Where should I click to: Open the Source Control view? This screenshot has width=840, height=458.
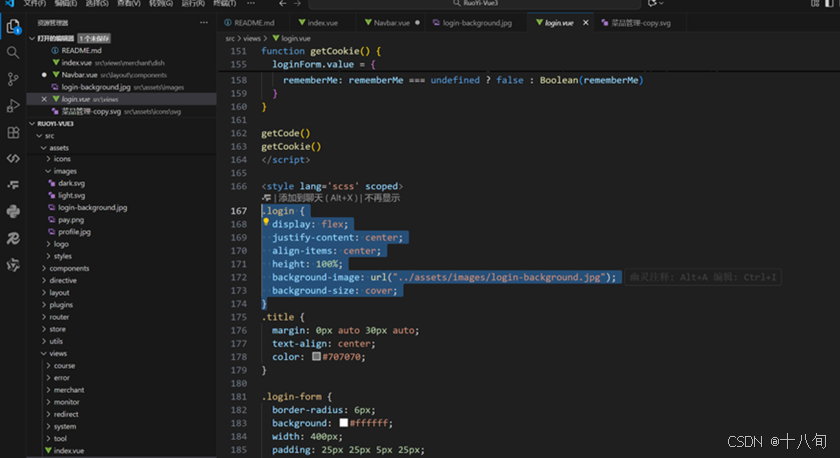pos(13,79)
